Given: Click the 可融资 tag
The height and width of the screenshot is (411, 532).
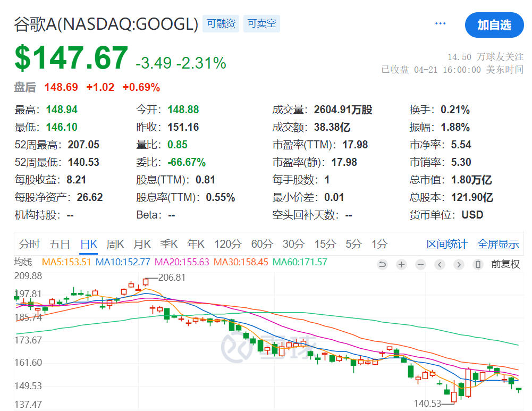Looking at the screenshot, I should 221,23.
